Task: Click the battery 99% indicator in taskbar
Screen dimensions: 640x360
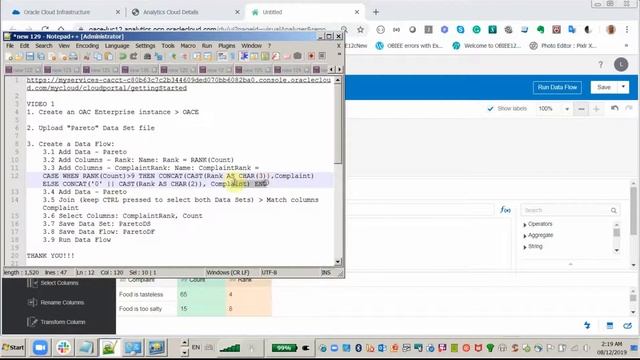Action: [x=284, y=348]
